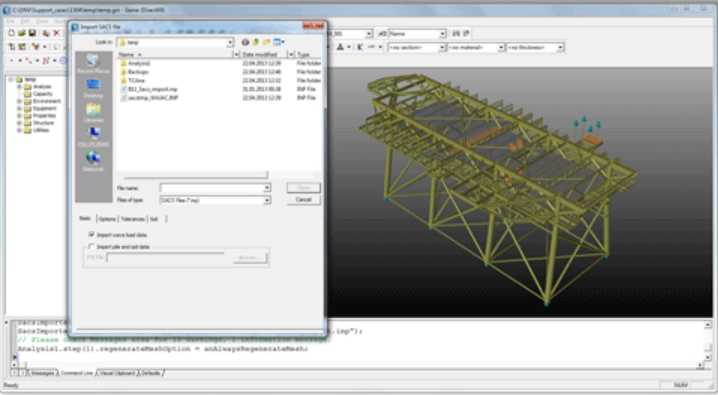The image size is (718, 395).
Task: Click the blue K icon in right toolbar
Action: (x=360, y=47)
